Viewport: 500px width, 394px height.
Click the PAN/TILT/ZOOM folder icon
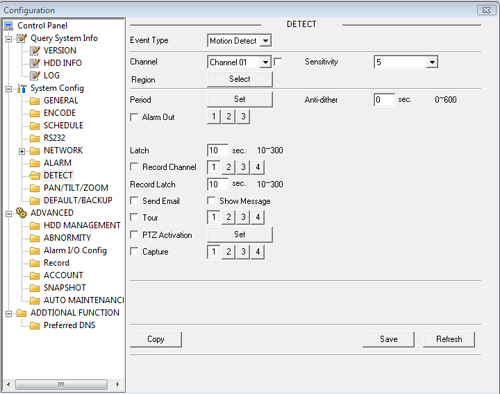[35, 188]
